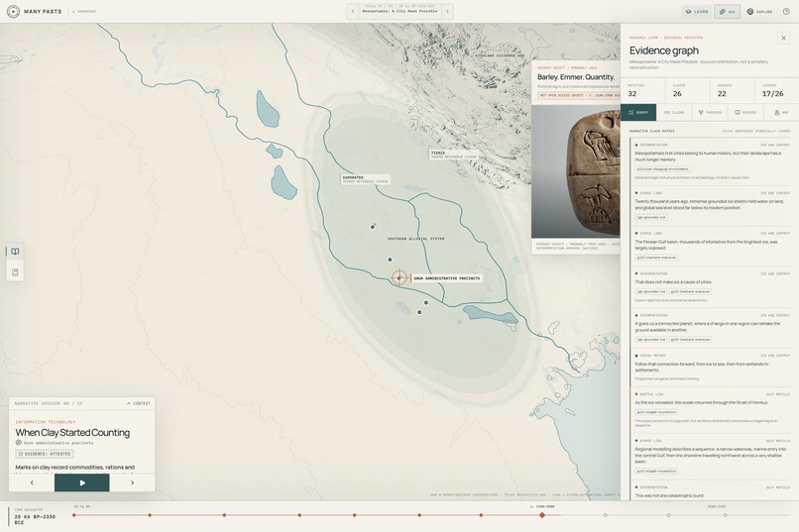
Task: Click the Tigris river label
Action: click(454, 155)
